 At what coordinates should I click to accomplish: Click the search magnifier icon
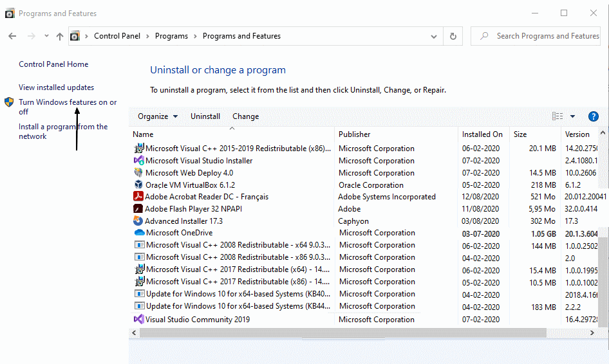tap(484, 36)
